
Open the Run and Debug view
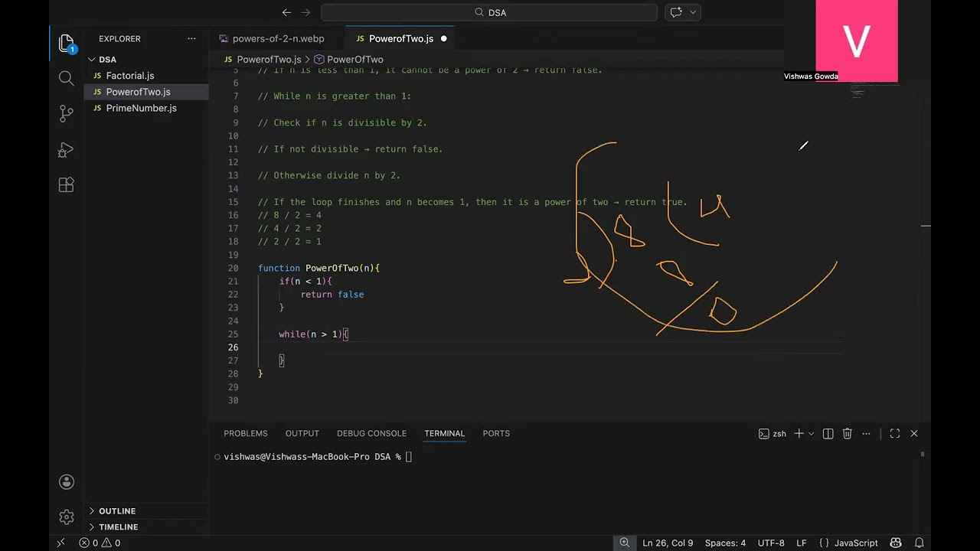click(x=67, y=149)
